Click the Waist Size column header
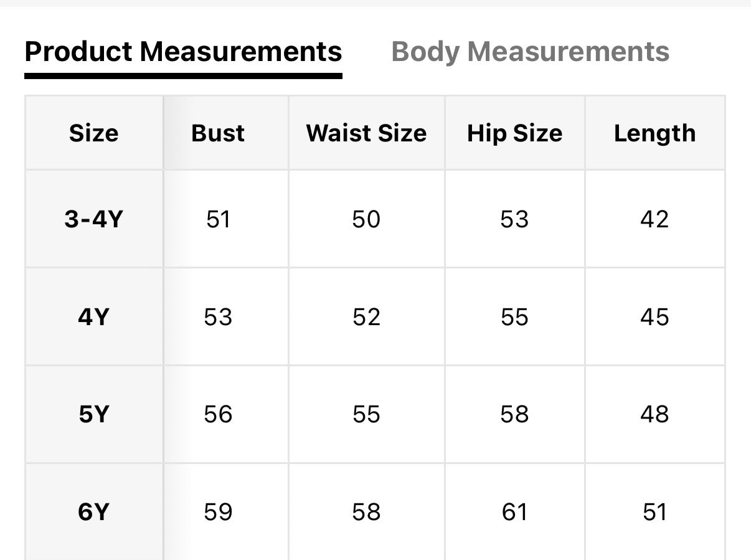This screenshot has height=560, width=751. [x=366, y=133]
